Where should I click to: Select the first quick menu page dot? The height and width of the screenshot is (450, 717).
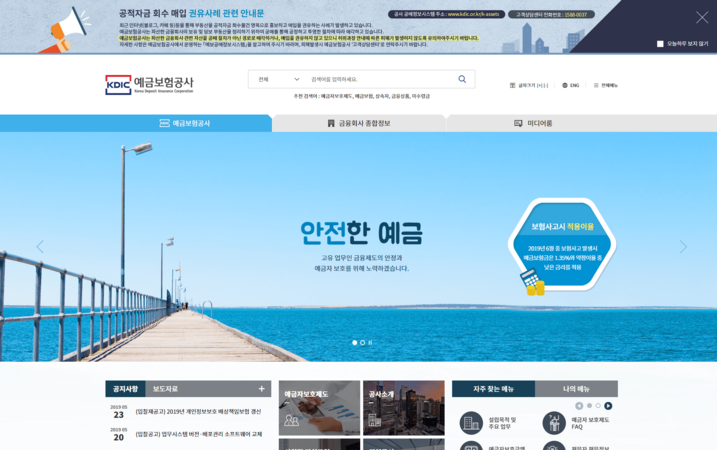click(589, 406)
